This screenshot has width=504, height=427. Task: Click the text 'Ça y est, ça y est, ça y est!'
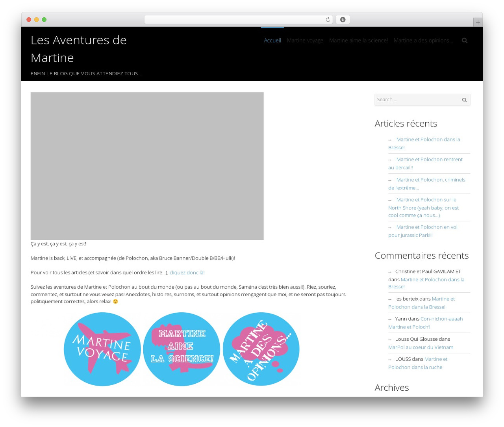pos(58,244)
